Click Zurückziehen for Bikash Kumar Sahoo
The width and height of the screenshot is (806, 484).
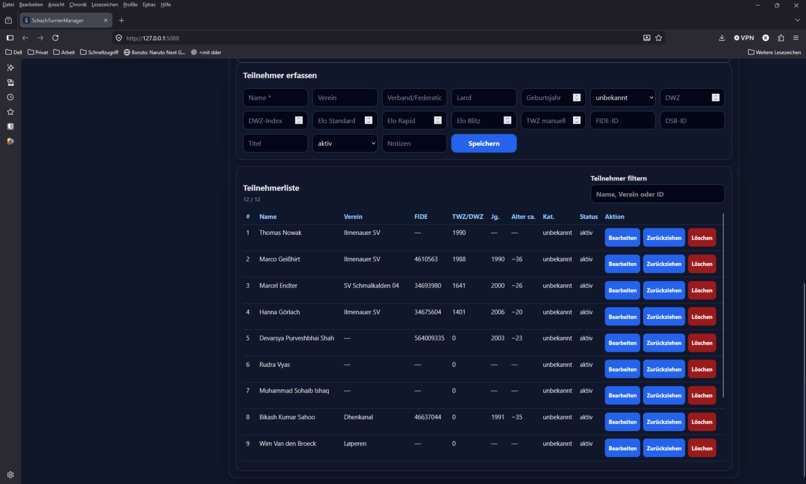click(664, 422)
